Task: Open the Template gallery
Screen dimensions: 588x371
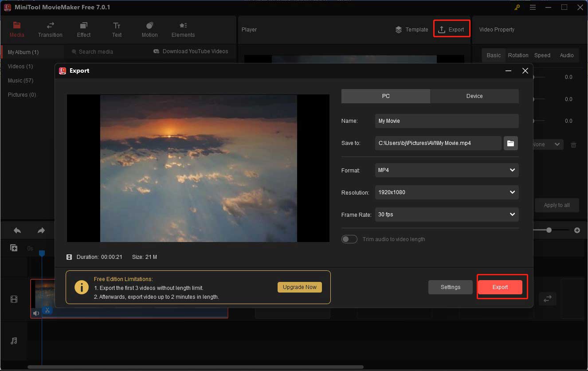Action: [412, 29]
